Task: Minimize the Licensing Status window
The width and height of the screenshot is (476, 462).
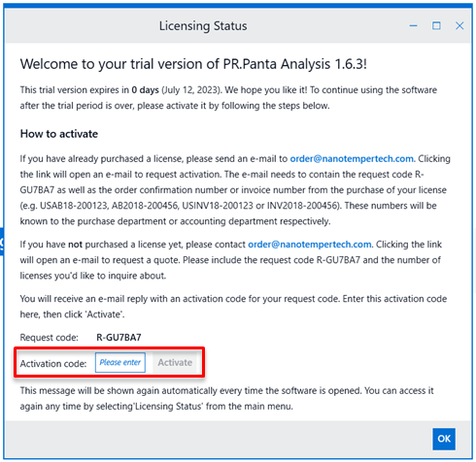Action: click(x=413, y=26)
